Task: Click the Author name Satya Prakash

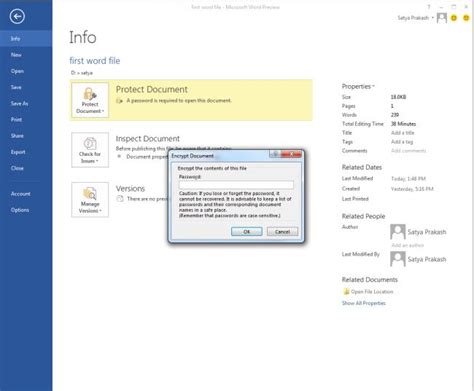Action: (x=427, y=232)
